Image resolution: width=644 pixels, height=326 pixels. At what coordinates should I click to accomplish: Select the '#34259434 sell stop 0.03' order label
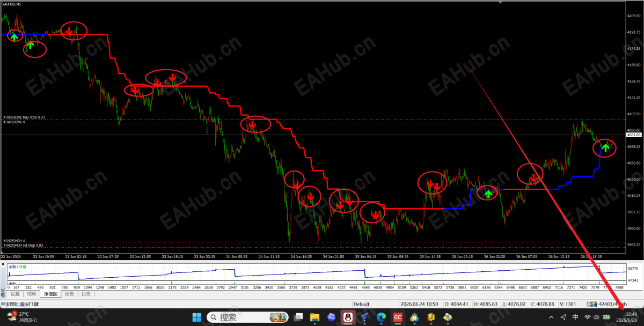pos(24,245)
